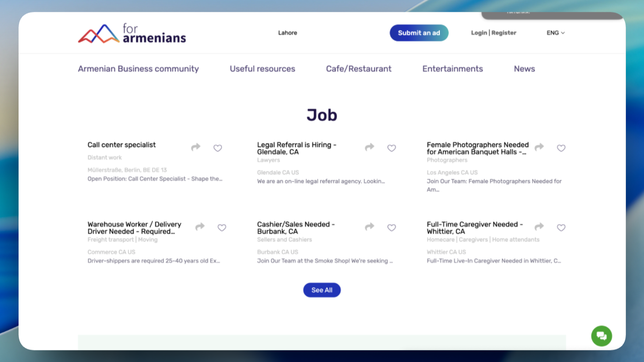Click the Login link
The height and width of the screenshot is (362, 644).
tap(479, 33)
